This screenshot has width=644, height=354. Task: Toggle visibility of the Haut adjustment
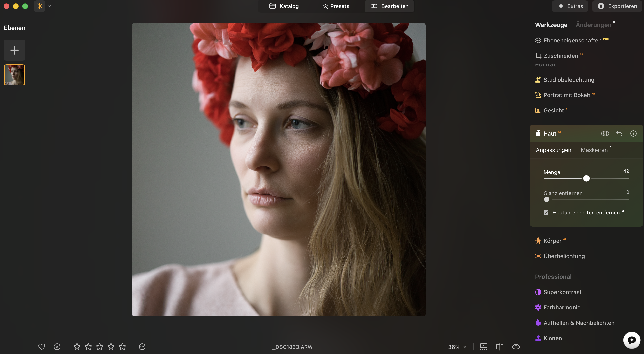(605, 133)
